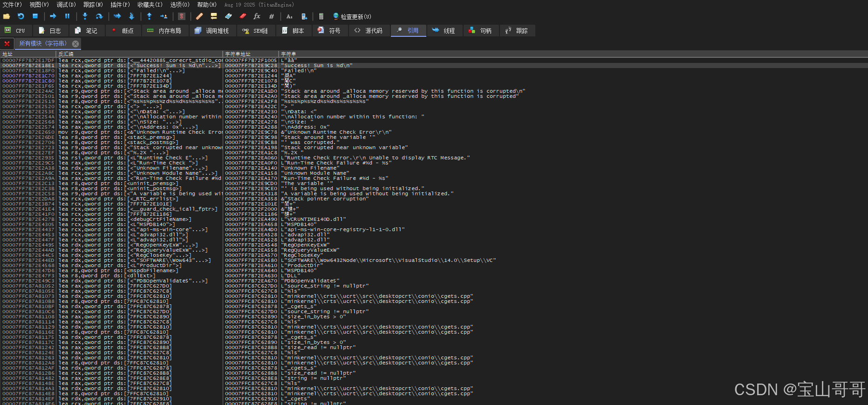Switch to the SEH链 tab
The width and height of the screenshot is (868, 405).
(x=255, y=31)
